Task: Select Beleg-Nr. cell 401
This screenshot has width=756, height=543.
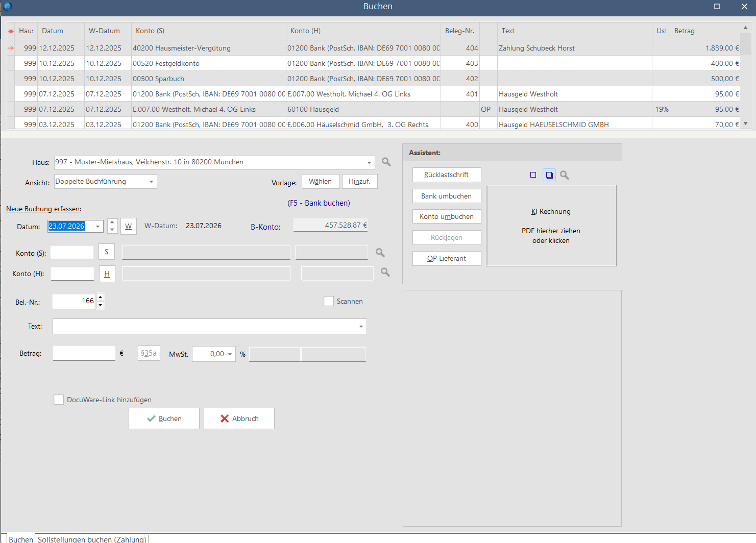Action: [x=460, y=94]
